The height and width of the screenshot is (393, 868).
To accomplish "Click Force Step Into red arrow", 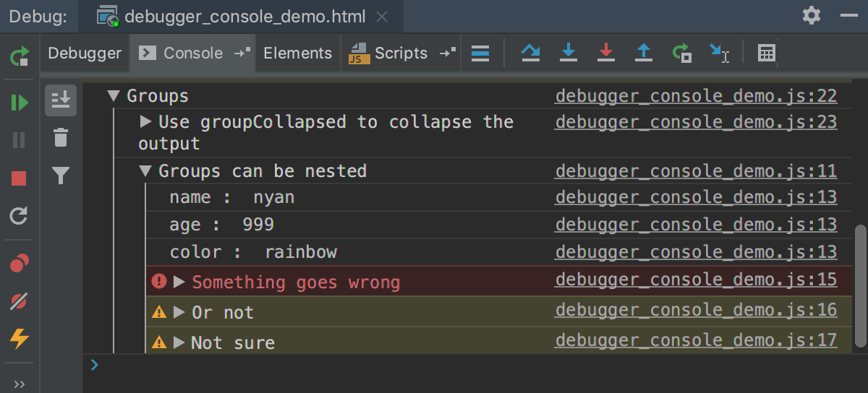I will (606, 53).
